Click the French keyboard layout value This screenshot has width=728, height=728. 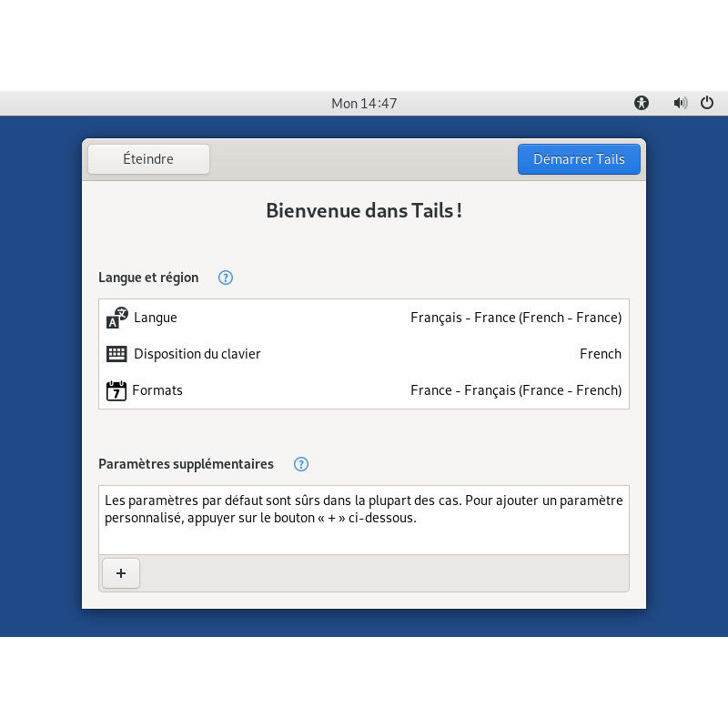[x=601, y=353]
